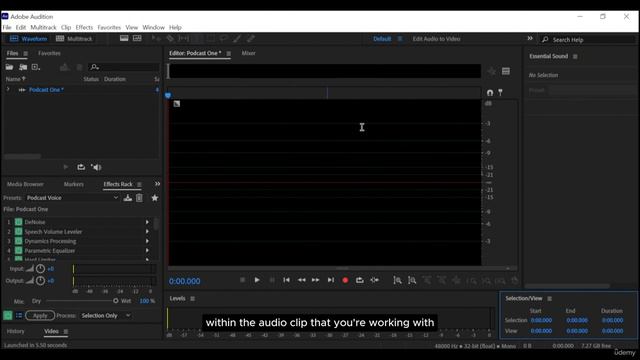Toggle Dynamics Processing power
This screenshot has width=640, height=360.
click(x=18, y=241)
